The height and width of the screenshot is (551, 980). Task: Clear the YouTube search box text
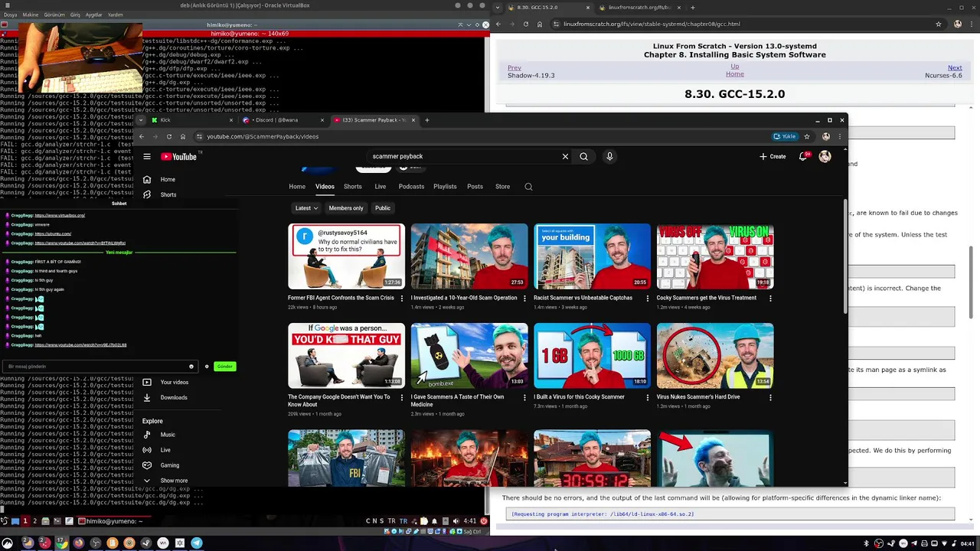point(565,156)
